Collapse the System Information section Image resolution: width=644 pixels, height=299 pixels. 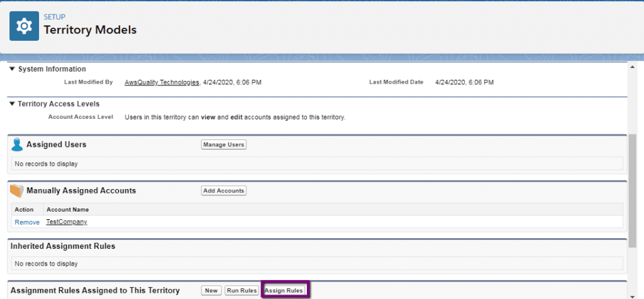13,69
